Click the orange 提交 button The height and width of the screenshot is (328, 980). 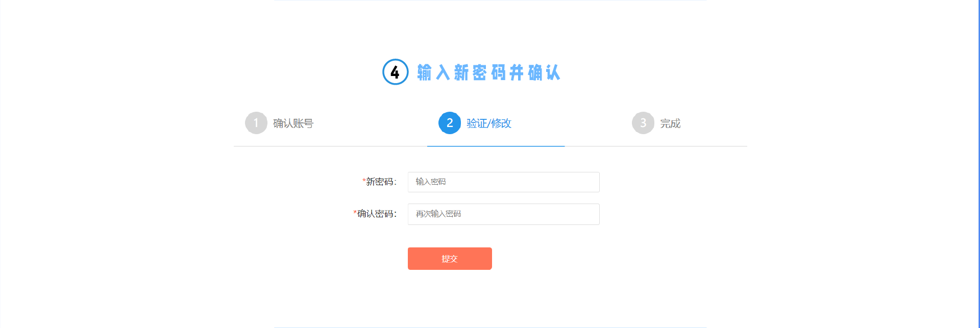[450, 259]
